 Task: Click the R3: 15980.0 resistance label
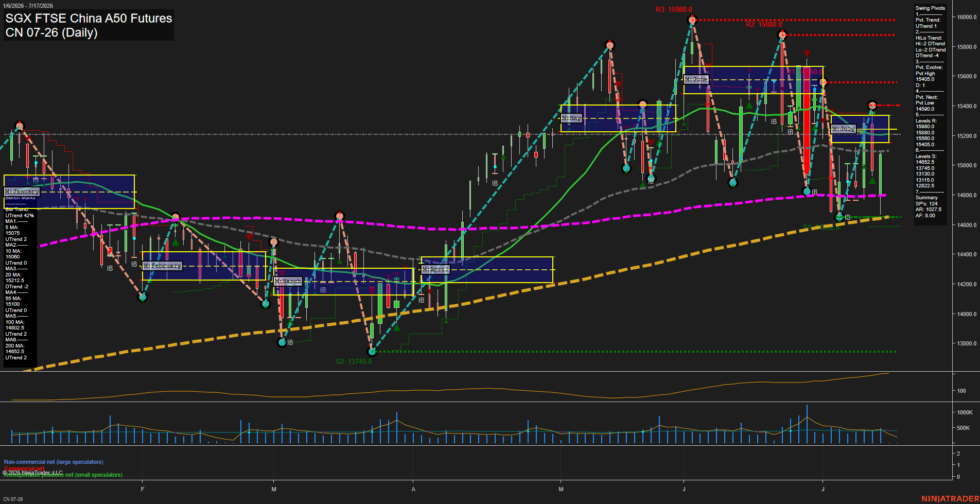click(x=674, y=10)
